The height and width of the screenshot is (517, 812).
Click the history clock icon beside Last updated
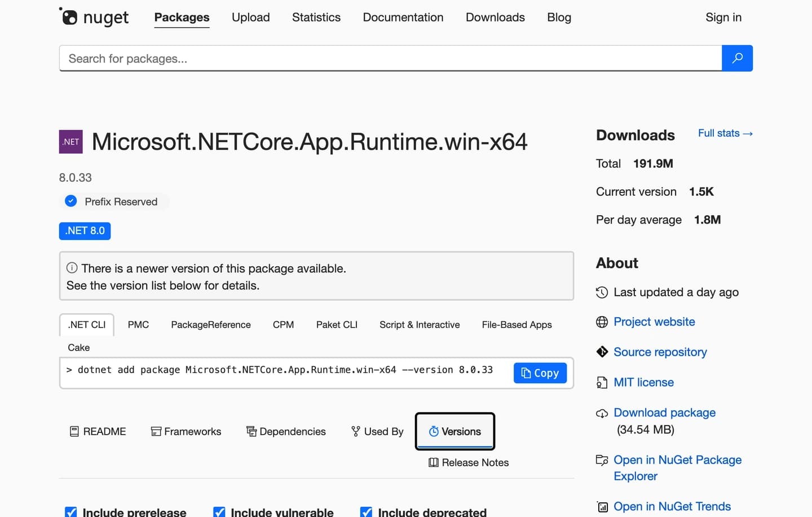[x=602, y=292]
